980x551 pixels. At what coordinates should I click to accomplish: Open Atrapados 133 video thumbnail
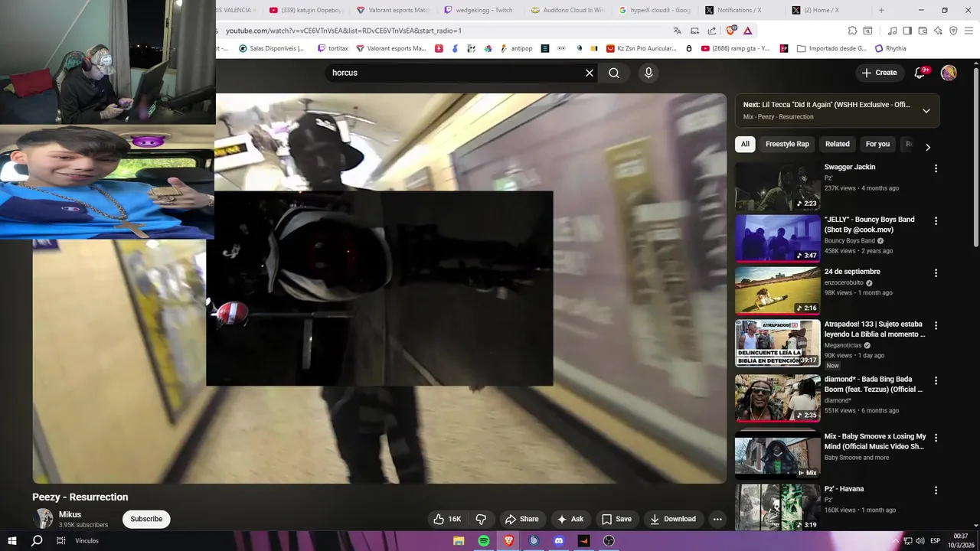pos(777,344)
